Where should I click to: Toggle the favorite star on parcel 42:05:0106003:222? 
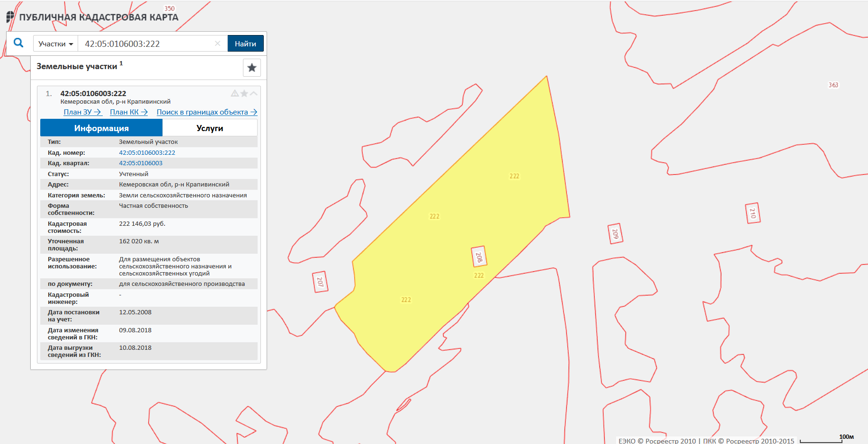click(244, 94)
